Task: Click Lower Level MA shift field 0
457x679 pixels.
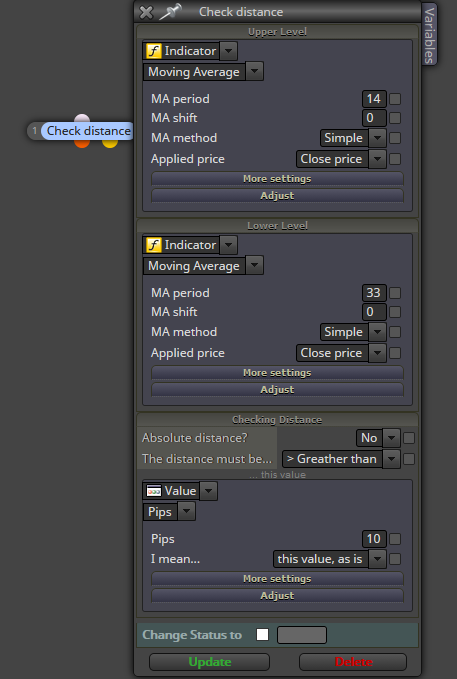Action: [x=374, y=312]
